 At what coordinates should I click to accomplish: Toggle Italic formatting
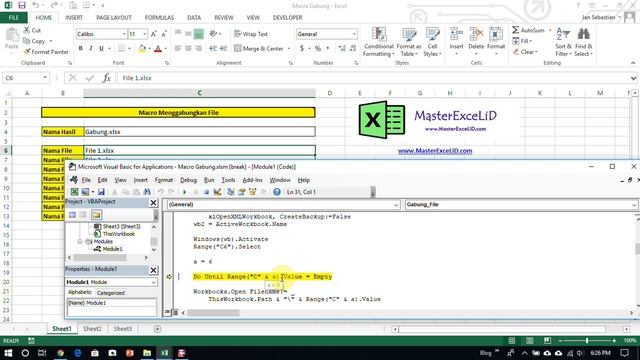[x=91, y=49]
